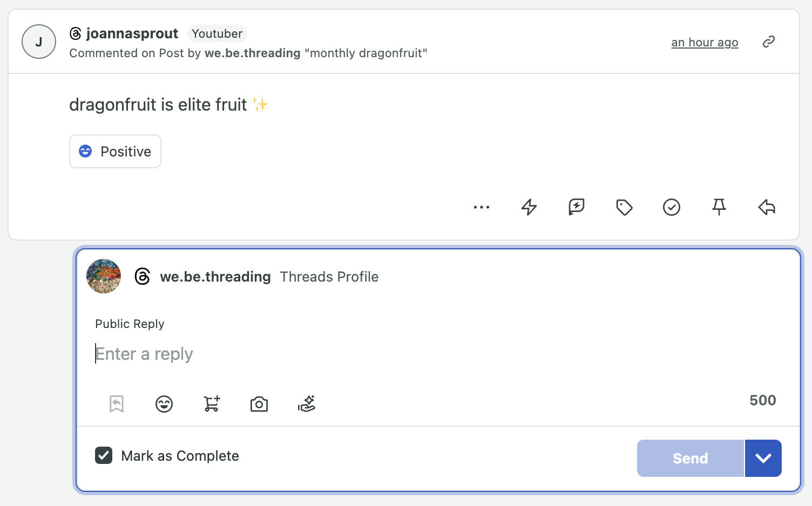
Task: Click the reply arrow icon
Action: tap(767, 207)
